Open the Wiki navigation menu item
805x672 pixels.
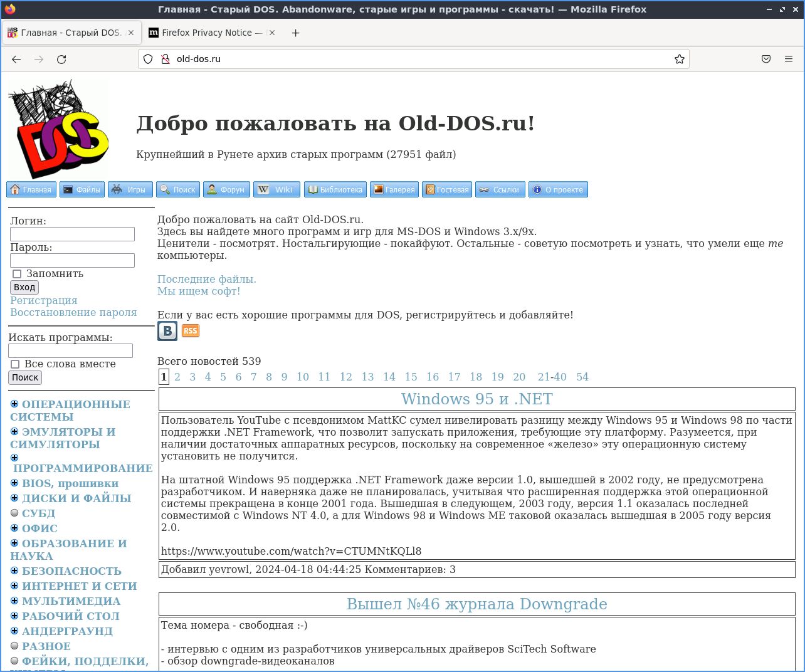click(277, 189)
